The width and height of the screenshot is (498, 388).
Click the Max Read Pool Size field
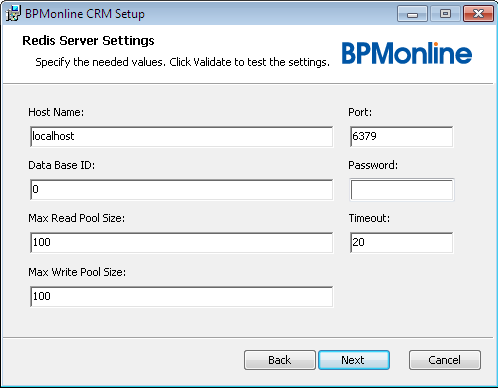pyautogui.click(x=181, y=242)
